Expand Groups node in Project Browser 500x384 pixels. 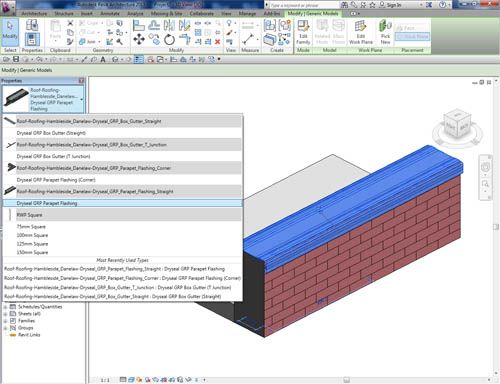(5, 328)
